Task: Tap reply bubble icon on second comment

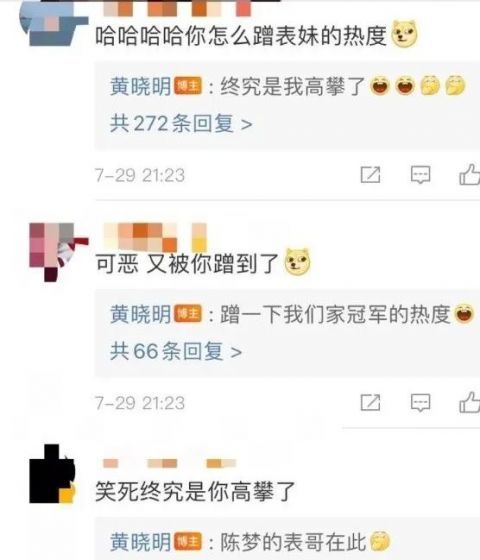Action: 420,403
